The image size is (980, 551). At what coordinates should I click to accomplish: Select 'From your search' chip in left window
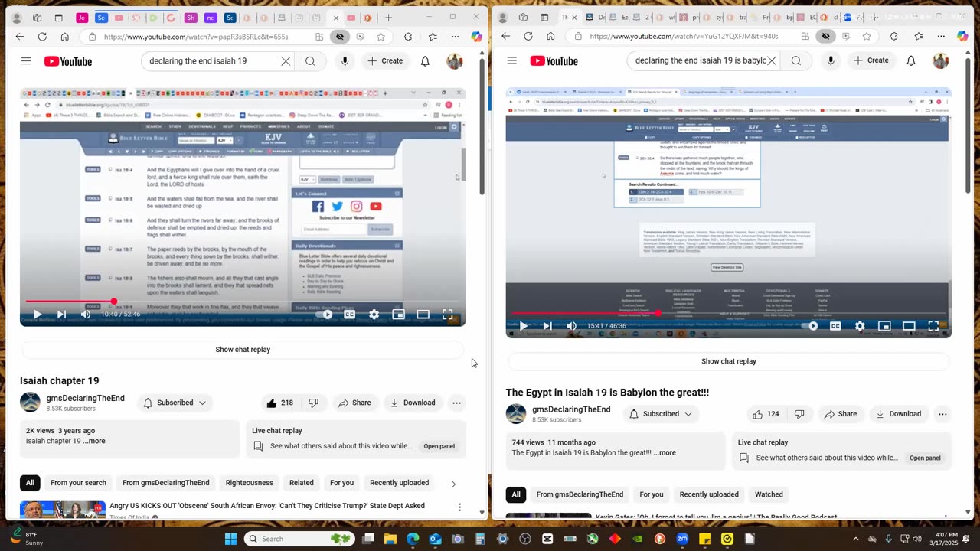[78, 483]
